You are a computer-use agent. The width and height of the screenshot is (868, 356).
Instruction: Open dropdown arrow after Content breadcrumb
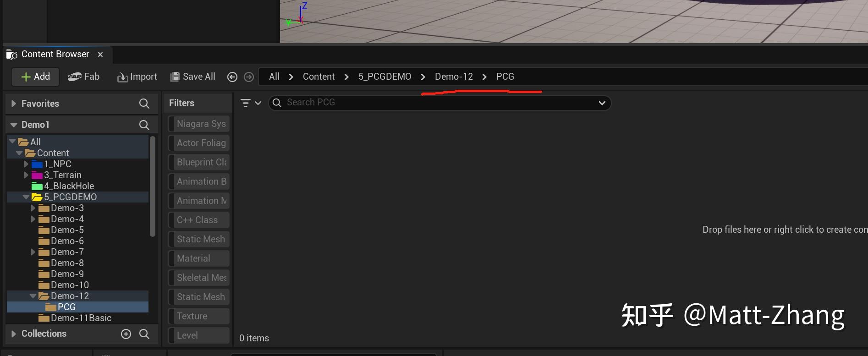pos(346,77)
